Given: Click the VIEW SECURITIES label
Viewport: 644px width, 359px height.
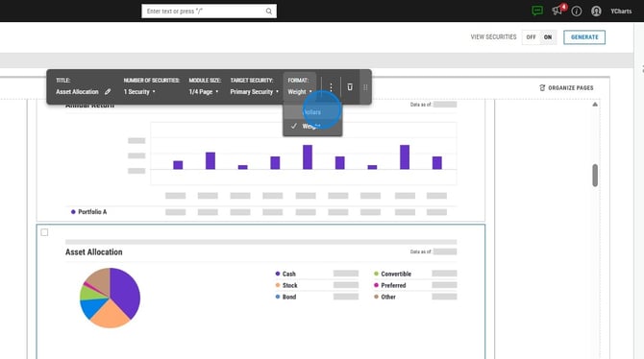Looking at the screenshot, I should (493, 36).
